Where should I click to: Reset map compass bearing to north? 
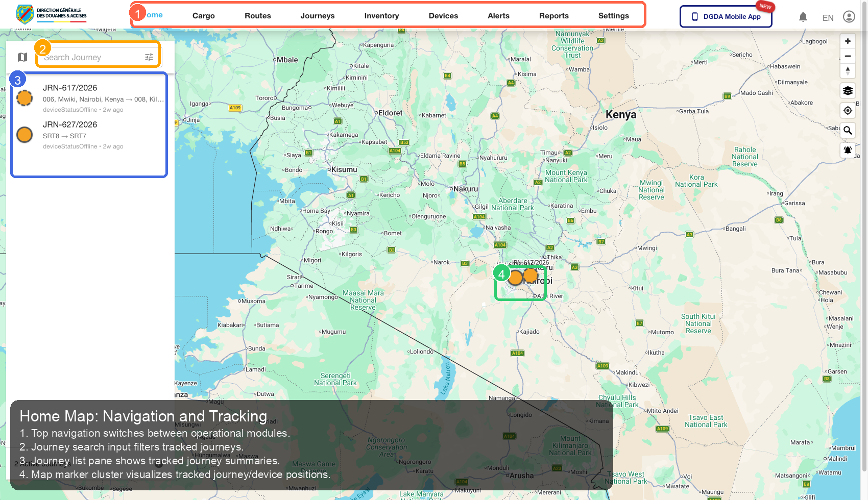[848, 71]
